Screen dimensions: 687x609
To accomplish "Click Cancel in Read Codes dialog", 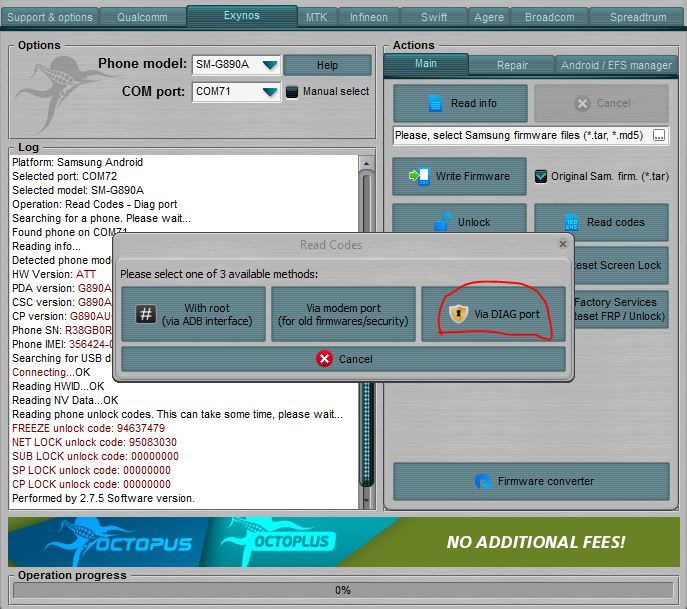I will click(343, 359).
